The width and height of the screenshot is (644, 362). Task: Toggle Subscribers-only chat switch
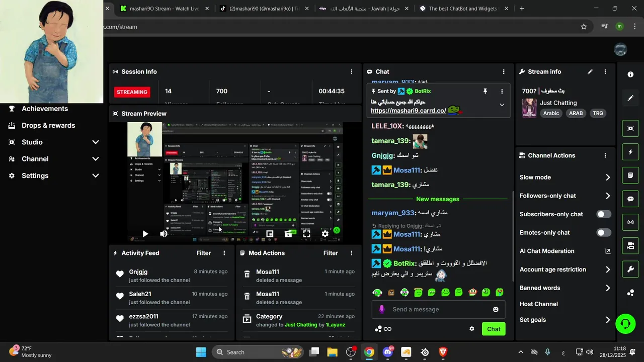point(604,214)
